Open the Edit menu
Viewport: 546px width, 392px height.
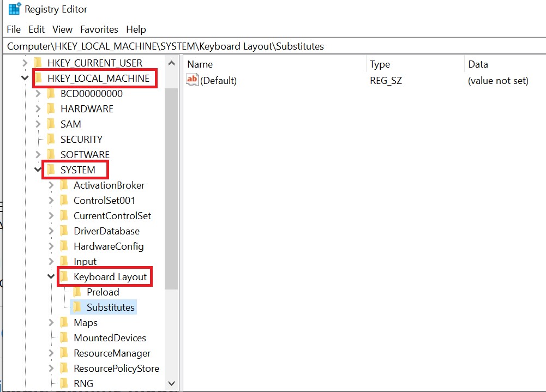pyautogui.click(x=36, y=29)
